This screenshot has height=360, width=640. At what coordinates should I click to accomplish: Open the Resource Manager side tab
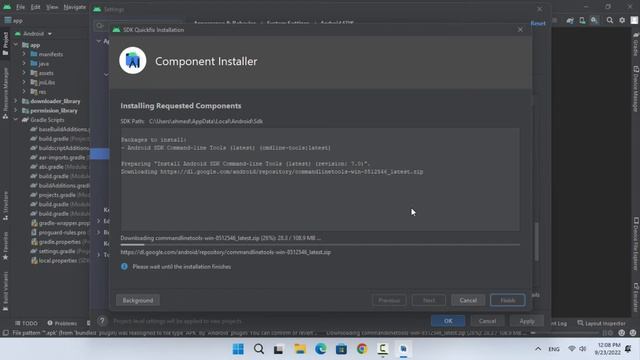point(5,93)
